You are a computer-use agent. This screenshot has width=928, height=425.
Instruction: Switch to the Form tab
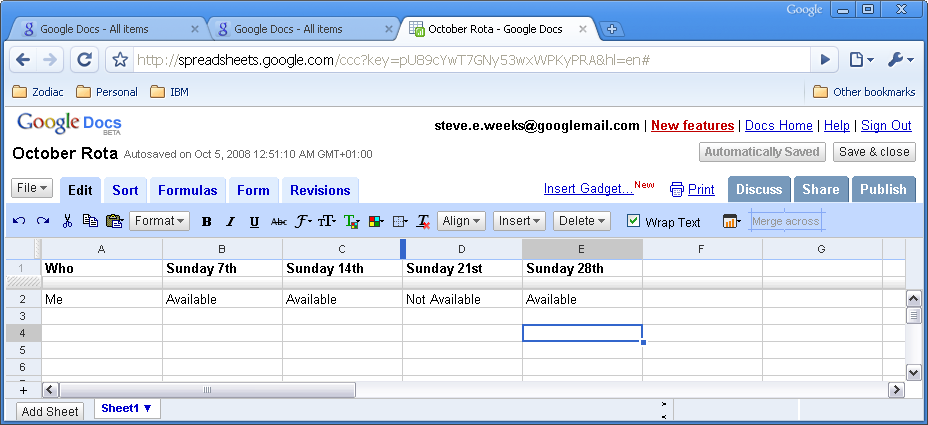click(253, 191)
